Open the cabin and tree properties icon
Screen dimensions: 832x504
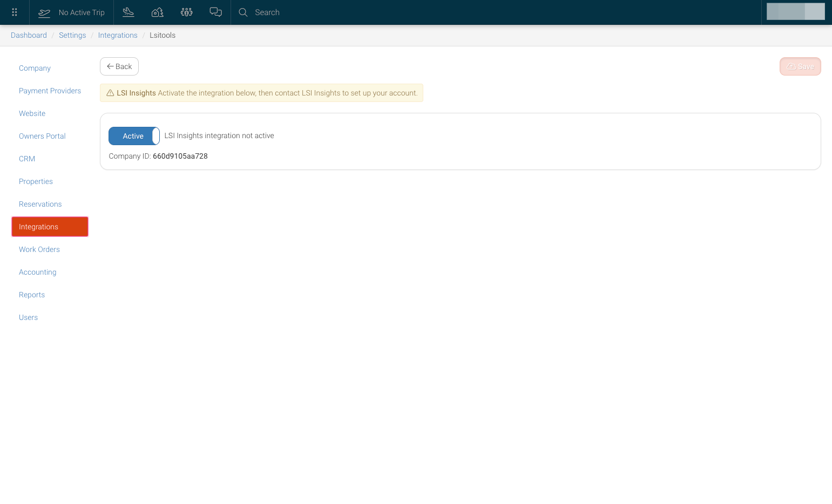click(158, 12)
